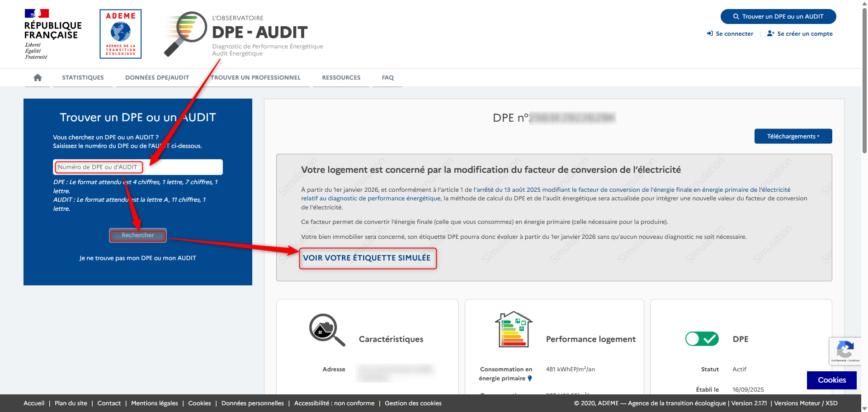Open the Téléchargements dropdown
This screenshot has width=868, height=412.
793,136
